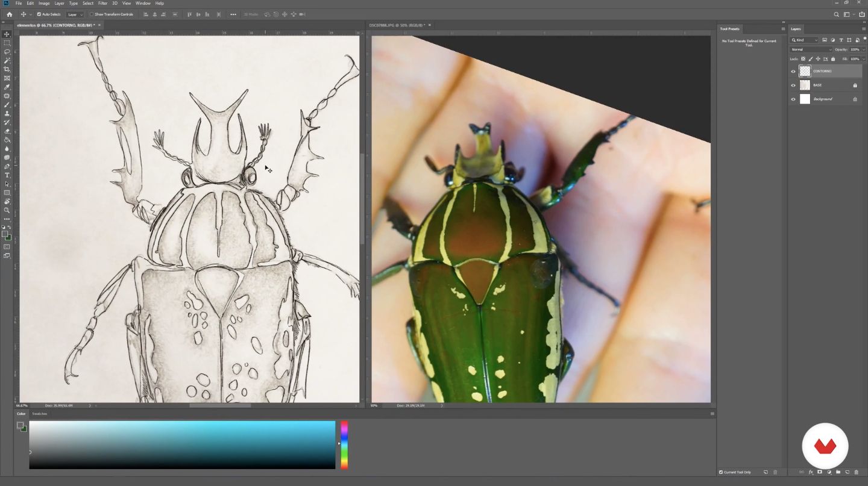Image resolution: width=868 pixels, height=486 pixels.
Task: Expand the layer Opacity dropdown arrow
Action: click(864, 49)
